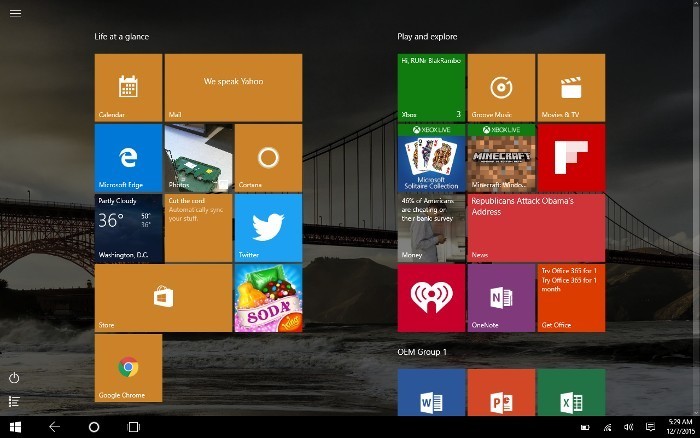Launch Microsoft Solitaire Collection tile
This screenshot has height=438, width=700.
click(x=431, y=158)
